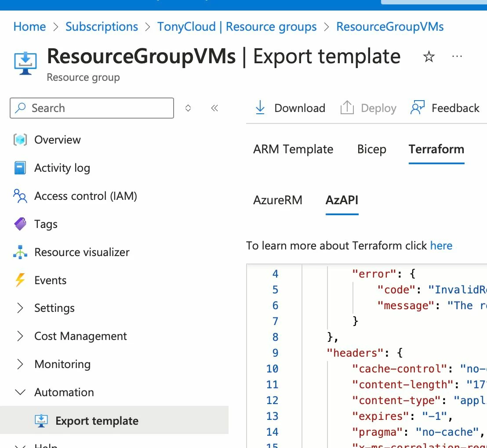The image size is (487, 448).
Task: Click the "message" key on line 6
Action: 405,306
